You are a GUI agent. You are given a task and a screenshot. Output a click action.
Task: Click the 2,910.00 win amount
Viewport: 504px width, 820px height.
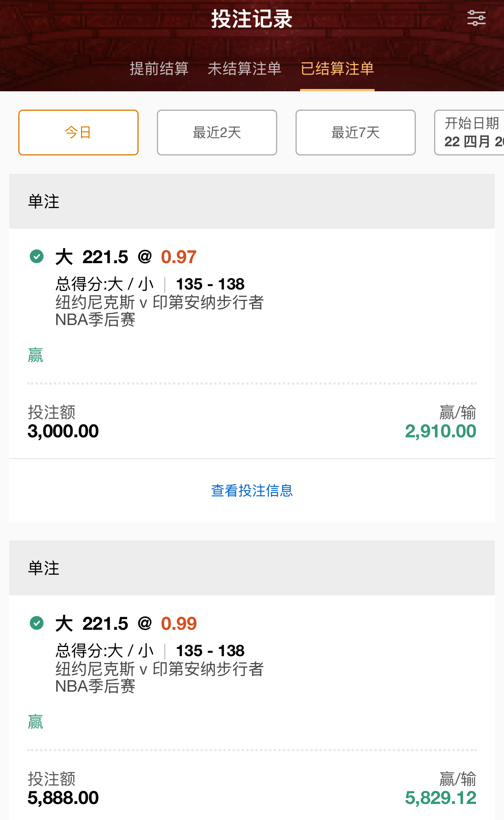[x=440, y=431]
